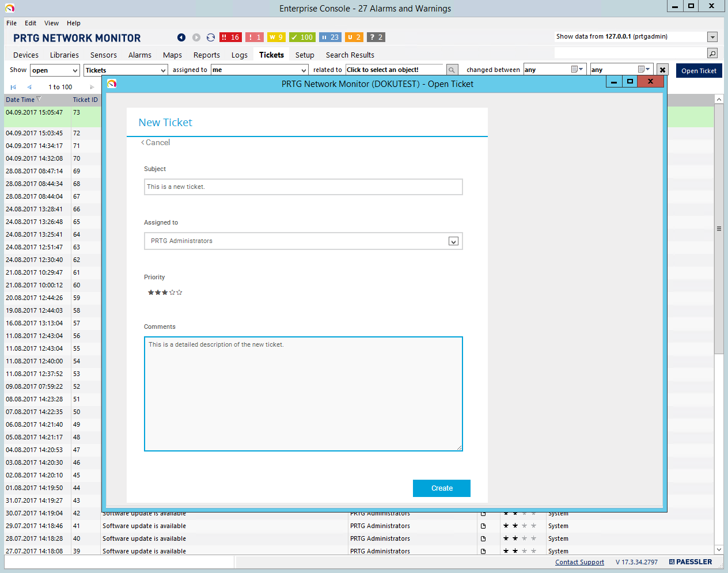Click the refresh icon in the header
This screenshot has height=573, width=728.
(x=211, y=37)
